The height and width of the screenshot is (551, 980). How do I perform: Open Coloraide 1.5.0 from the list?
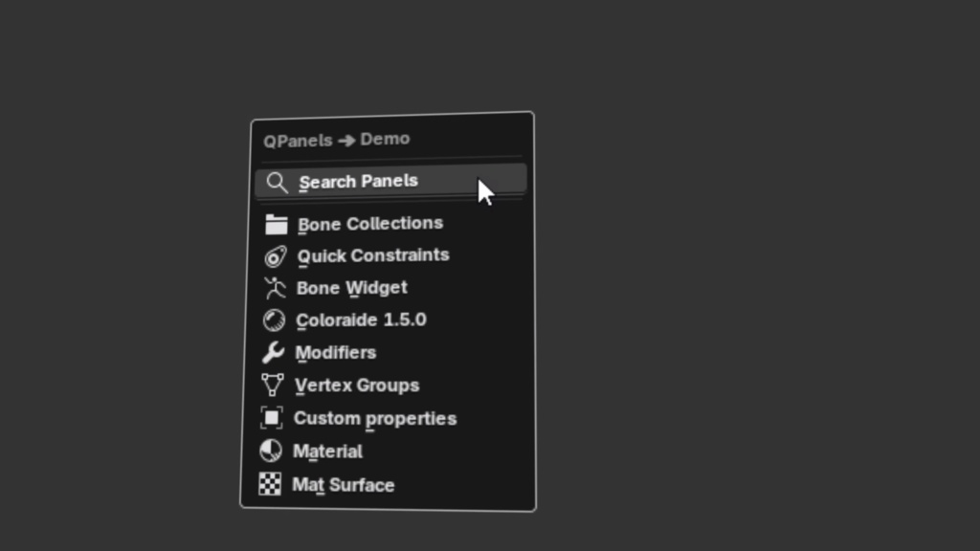[361, 320]
